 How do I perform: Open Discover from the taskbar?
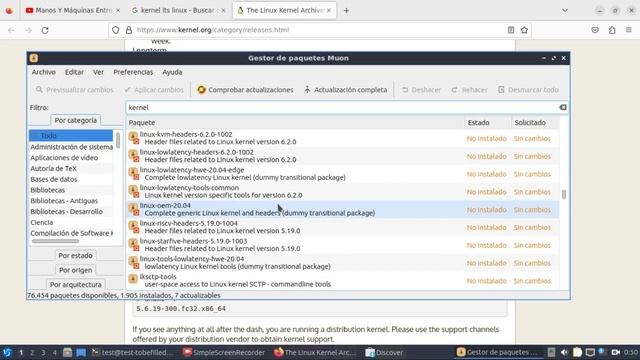tap(384, 352)
